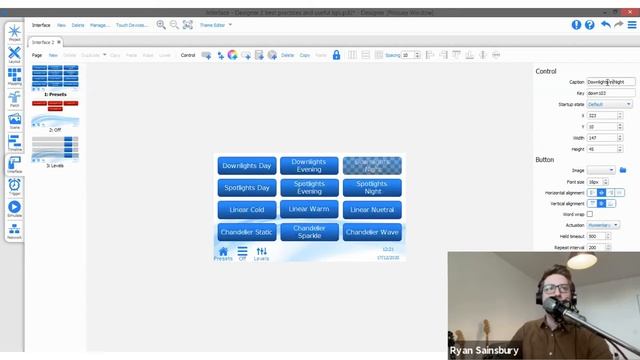Add a button control from Control toolbar
This screenshot has height=360, width=640.
tap(207, 55)
